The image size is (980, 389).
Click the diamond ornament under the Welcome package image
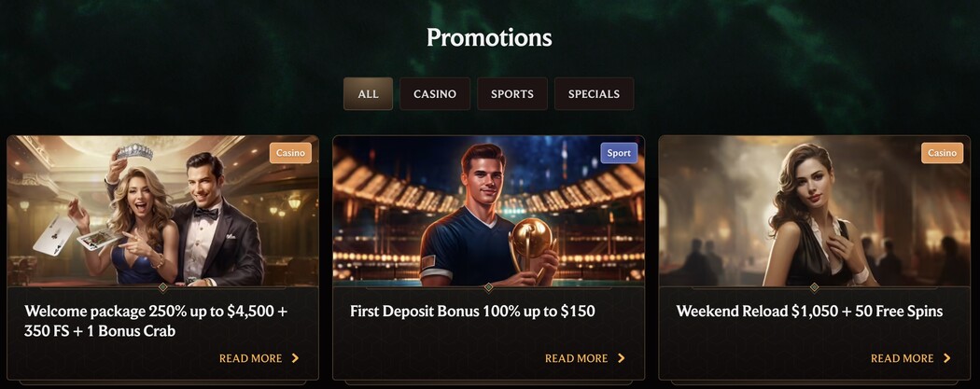(163, 287)
